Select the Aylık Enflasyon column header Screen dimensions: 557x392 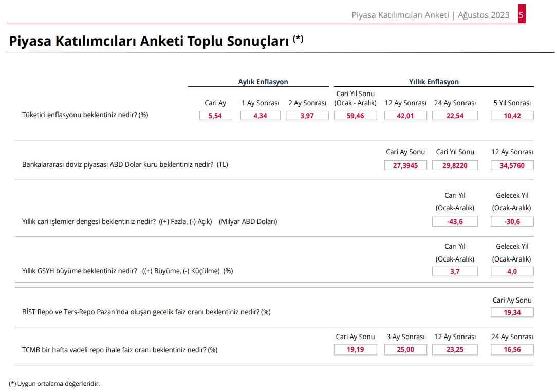pos(263,82)
